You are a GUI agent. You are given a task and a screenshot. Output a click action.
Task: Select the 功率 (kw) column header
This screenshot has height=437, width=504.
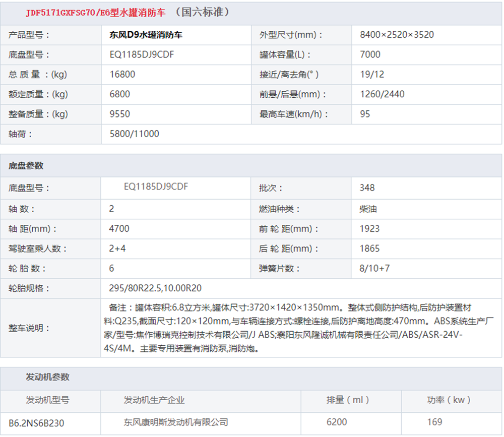click(449, 400)
